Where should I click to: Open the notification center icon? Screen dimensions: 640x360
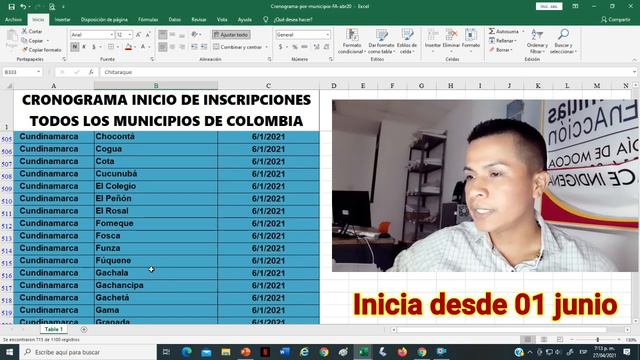[627, 352]
